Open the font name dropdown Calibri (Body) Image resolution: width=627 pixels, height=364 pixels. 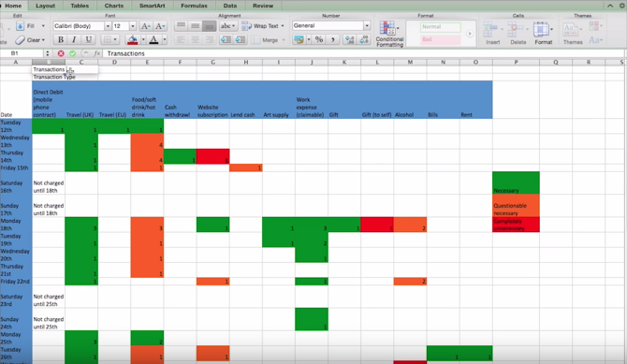point(82,26)
